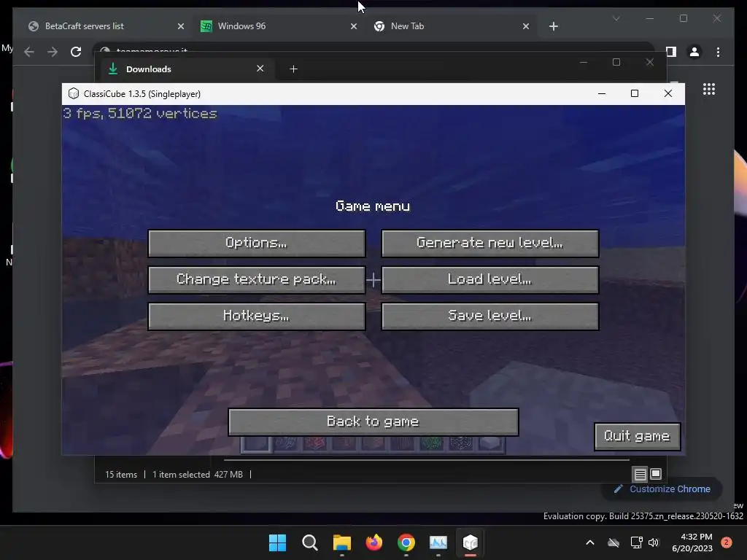The width and height of the screenshot is (747, 560).
Task: Switch File Explorer to large icons view
Action: [656, 474]
